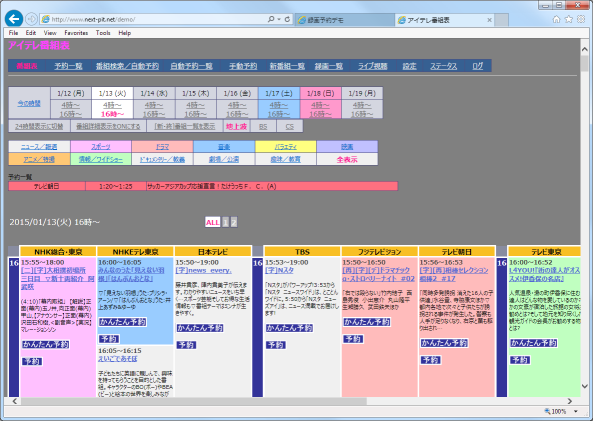The width and height of the screenshot is (593, 421).
Task: Click the address bar search magnifier icon
Action: [x=271, y=19]
